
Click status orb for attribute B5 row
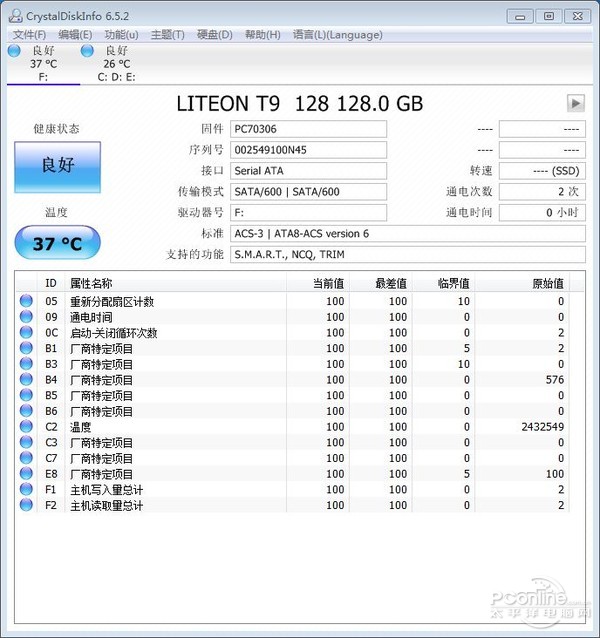coord(26,395)
